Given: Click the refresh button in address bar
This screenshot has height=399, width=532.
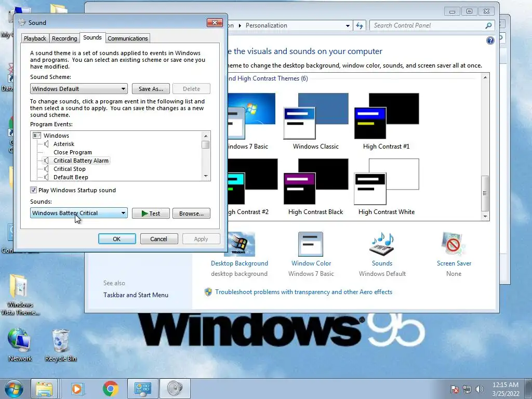Looking at the screenshot, I should tap(360, 25).
